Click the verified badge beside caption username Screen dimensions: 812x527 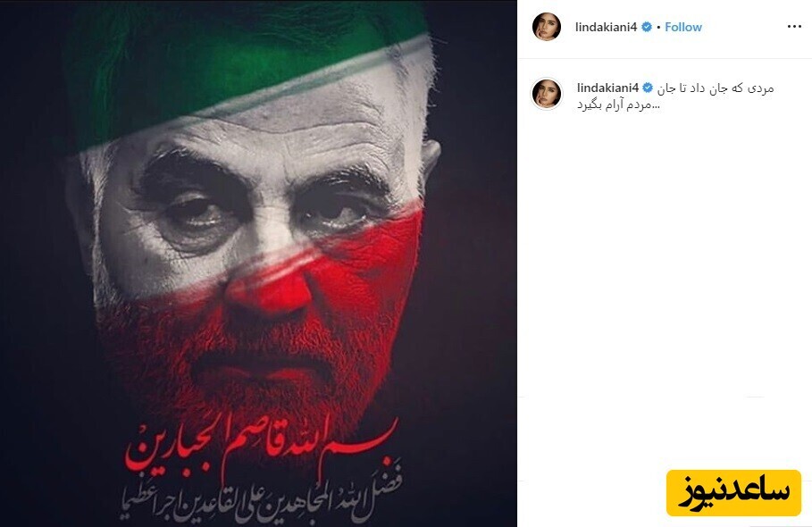(648, 88)
